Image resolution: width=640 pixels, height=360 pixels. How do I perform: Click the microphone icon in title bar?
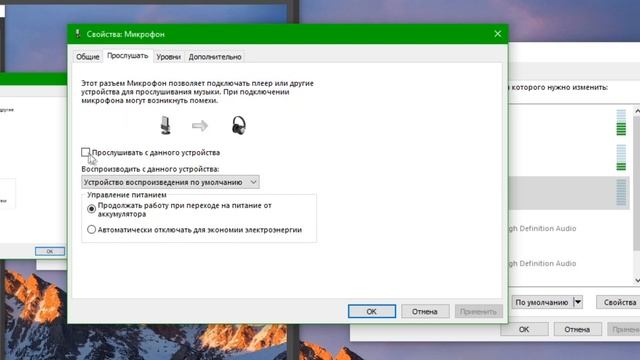[x=78, y=34]
